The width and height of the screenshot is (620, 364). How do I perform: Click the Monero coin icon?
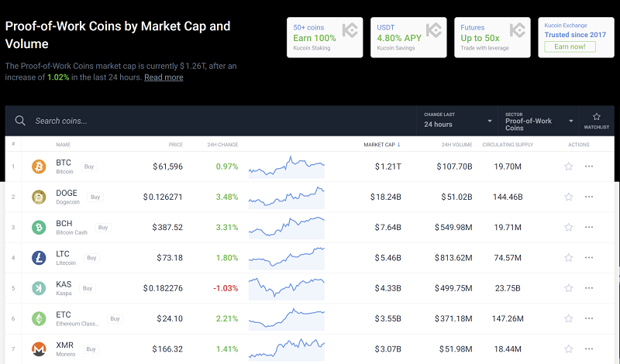click(x=39, y=349)
